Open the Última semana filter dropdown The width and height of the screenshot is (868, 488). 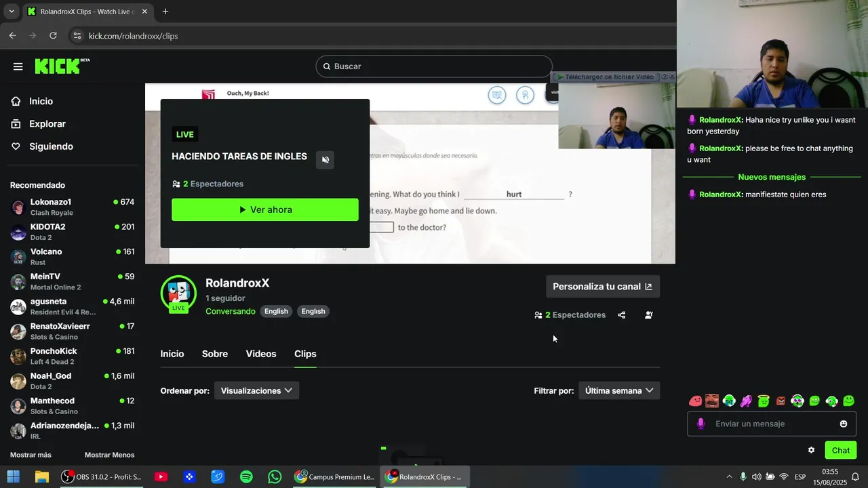(x=619, y=390)
